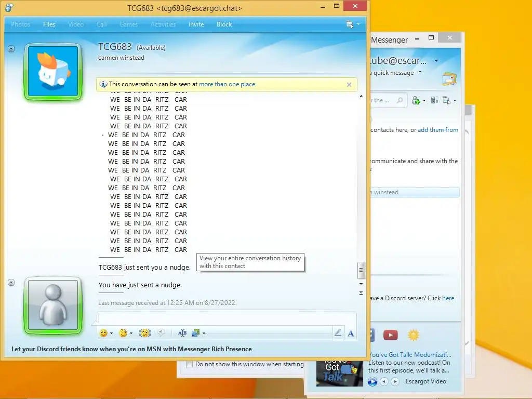Dismiss the yellow conversation notification bar
Viewport: 532px width, 399px height.
point(349,85)
